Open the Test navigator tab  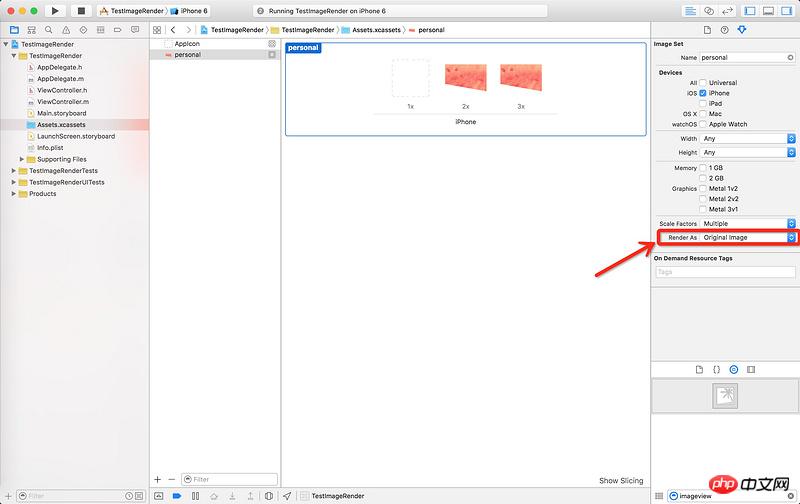pos(83,30)
